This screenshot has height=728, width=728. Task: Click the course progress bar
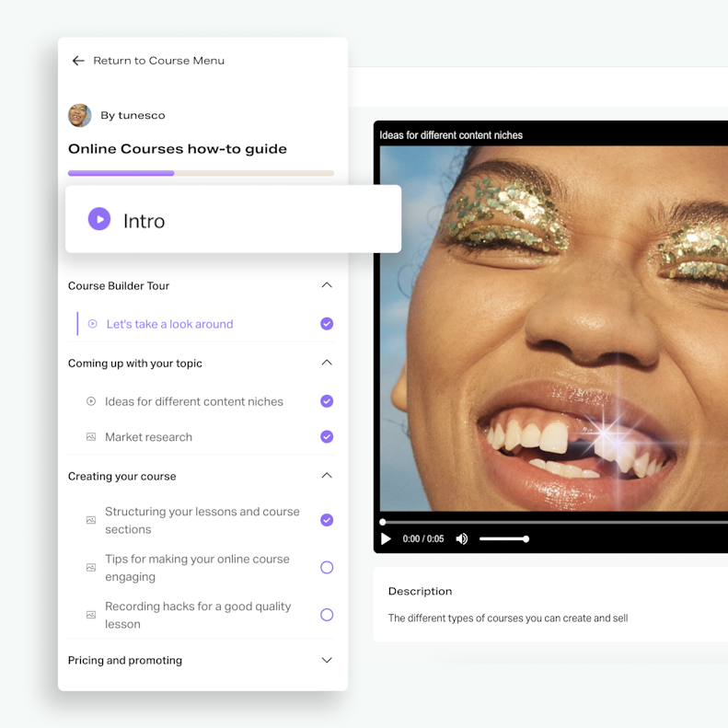pos(201,173)
